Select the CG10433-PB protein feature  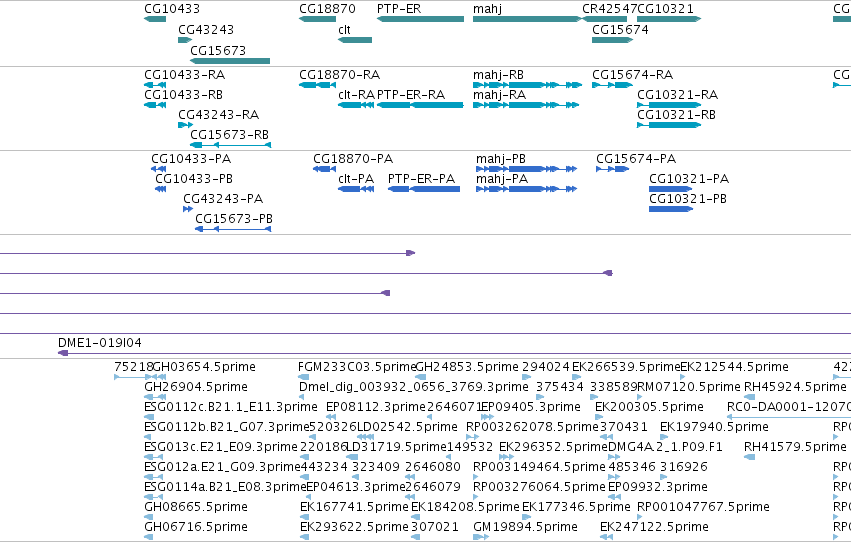click(161, 189)
